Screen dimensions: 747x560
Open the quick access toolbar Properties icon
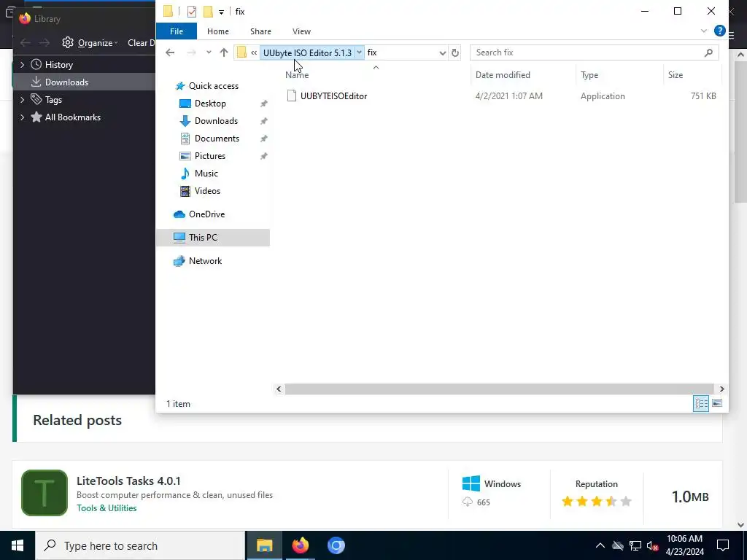pos(192,12)
